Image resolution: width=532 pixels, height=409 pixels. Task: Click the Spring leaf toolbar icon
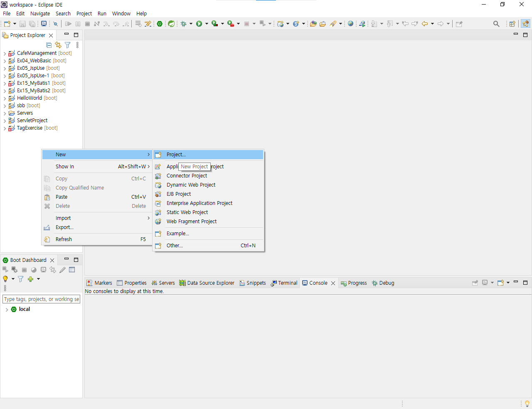tap(171, 24)
